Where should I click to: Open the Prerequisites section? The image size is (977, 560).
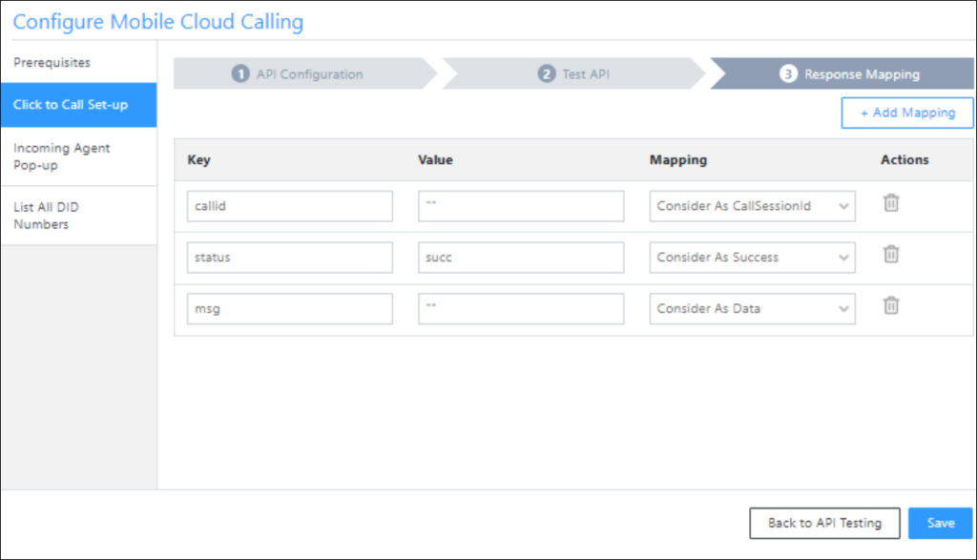click(x=53, y=62)
